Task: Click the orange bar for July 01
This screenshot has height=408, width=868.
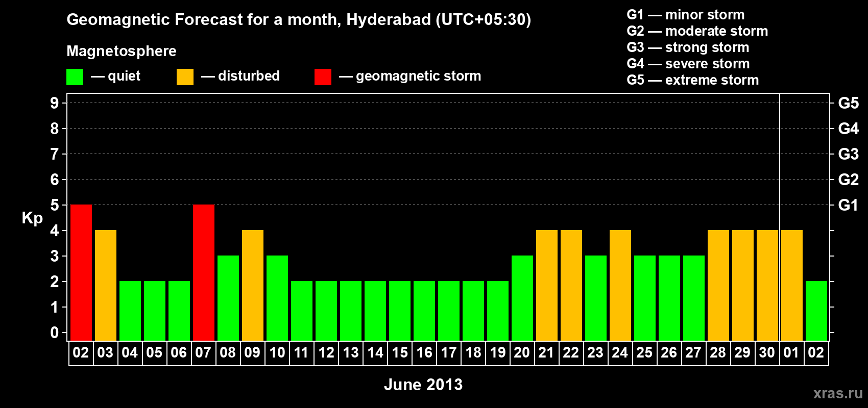Action: pos(792,285)
